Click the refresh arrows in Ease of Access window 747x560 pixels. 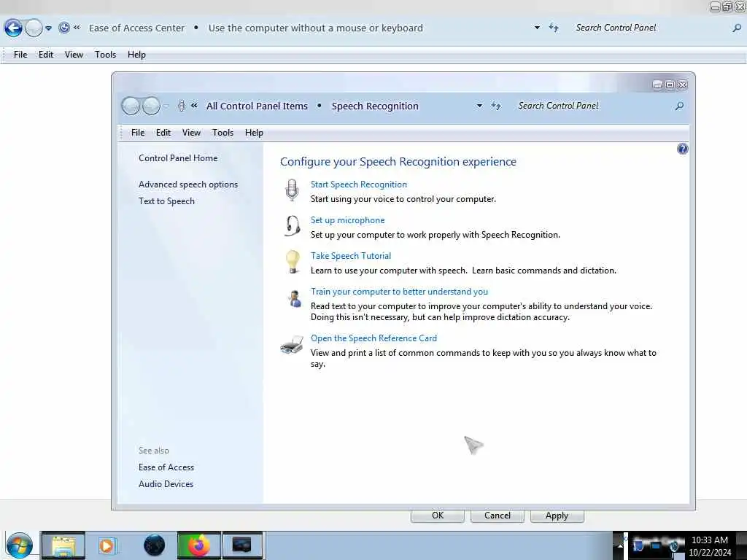(x=553, y=28)
